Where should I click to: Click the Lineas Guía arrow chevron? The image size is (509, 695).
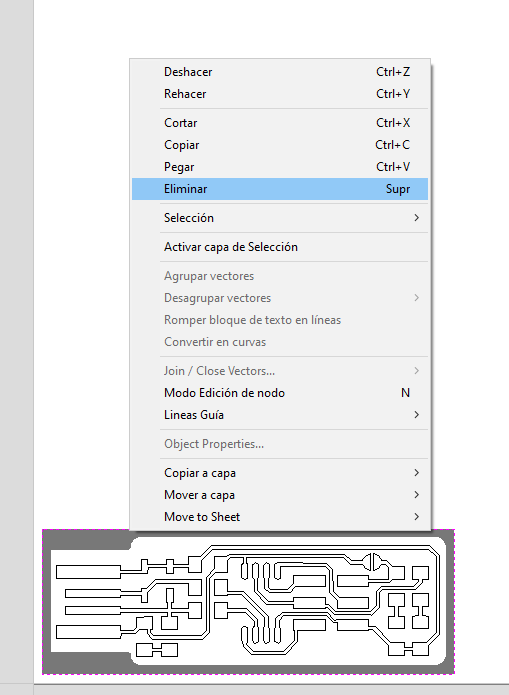pyautogui.click(x=416, y=415)
